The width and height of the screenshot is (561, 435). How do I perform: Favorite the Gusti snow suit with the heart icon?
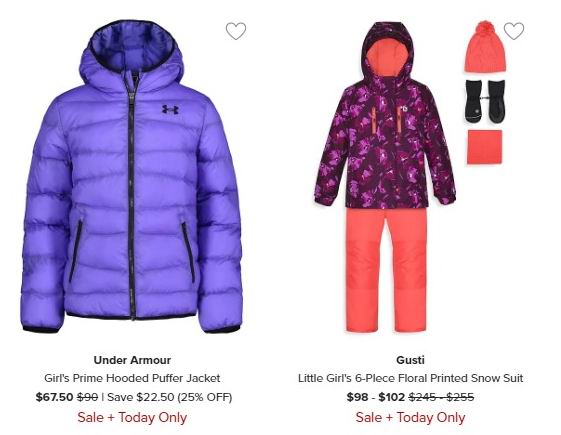coord(514,31)
